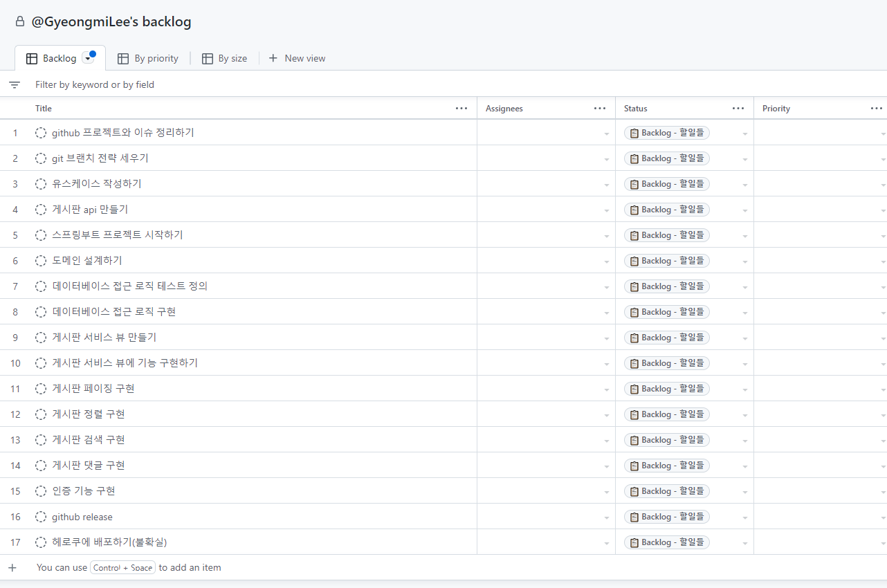Click the draft icon for "게시판 정렬 구현"
This screenshot has width=887, height=588.
click(41, 414)
